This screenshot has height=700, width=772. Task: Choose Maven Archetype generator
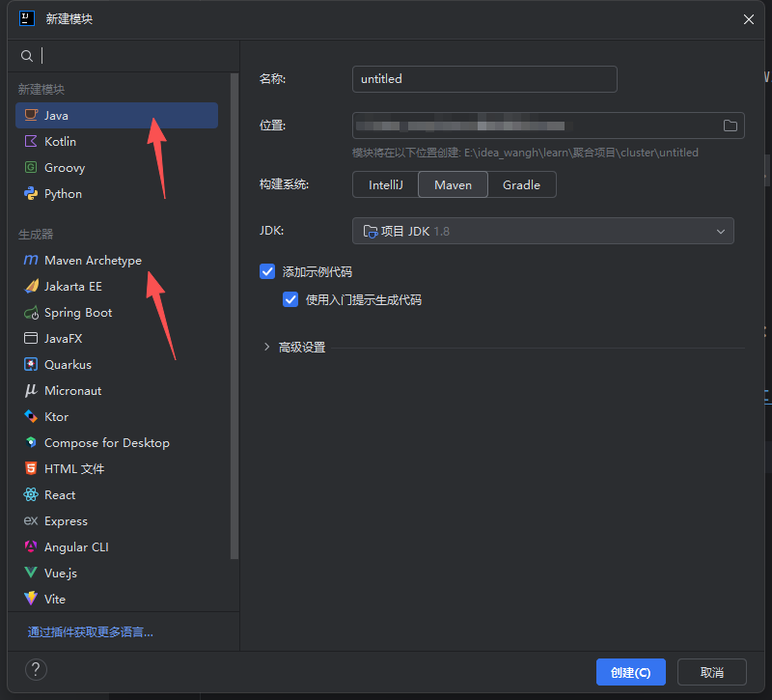click(117, 260)
